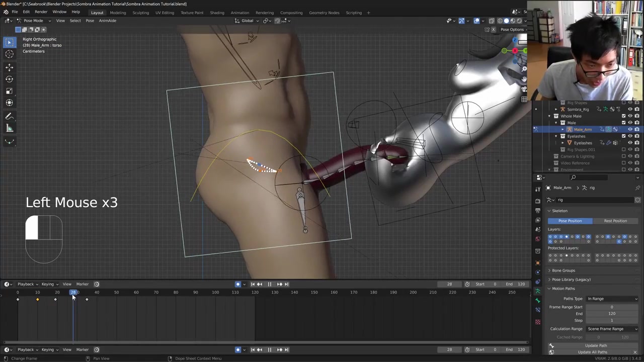Select the Measure ruler tool
The image size is (644, 362).
(9, 129)
